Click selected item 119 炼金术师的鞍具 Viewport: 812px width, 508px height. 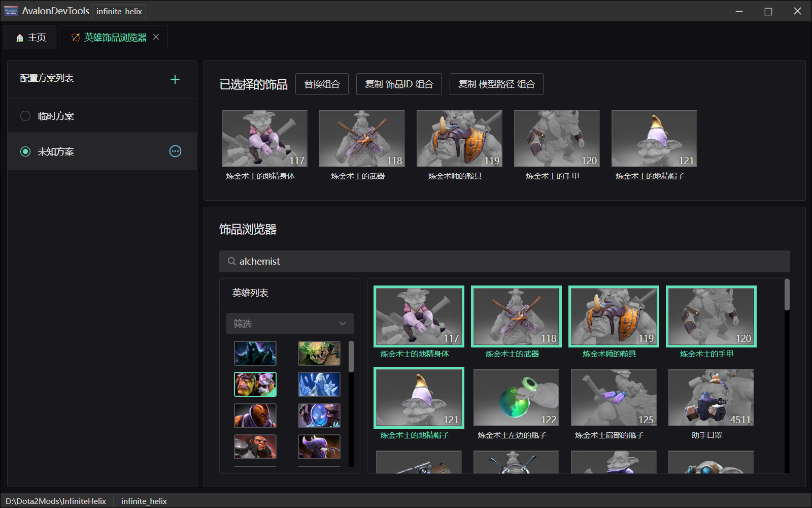click(x=459, y=139)
